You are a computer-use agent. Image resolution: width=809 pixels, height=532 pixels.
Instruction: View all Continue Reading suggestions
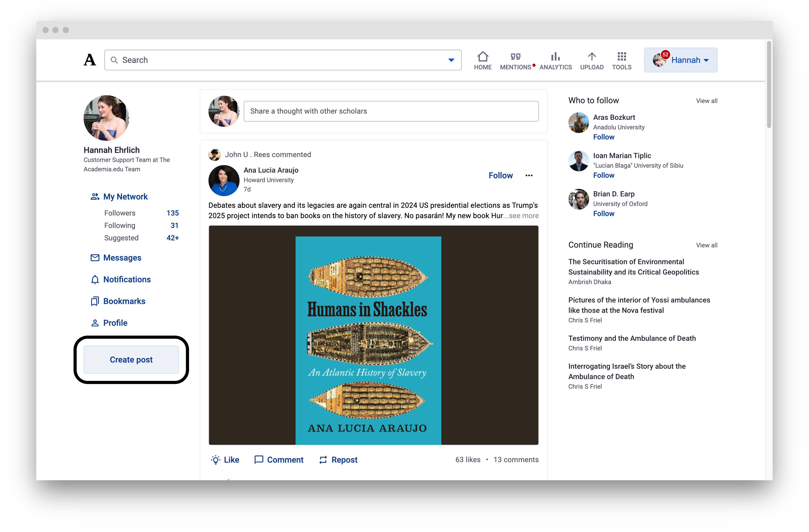coord(706,245)
